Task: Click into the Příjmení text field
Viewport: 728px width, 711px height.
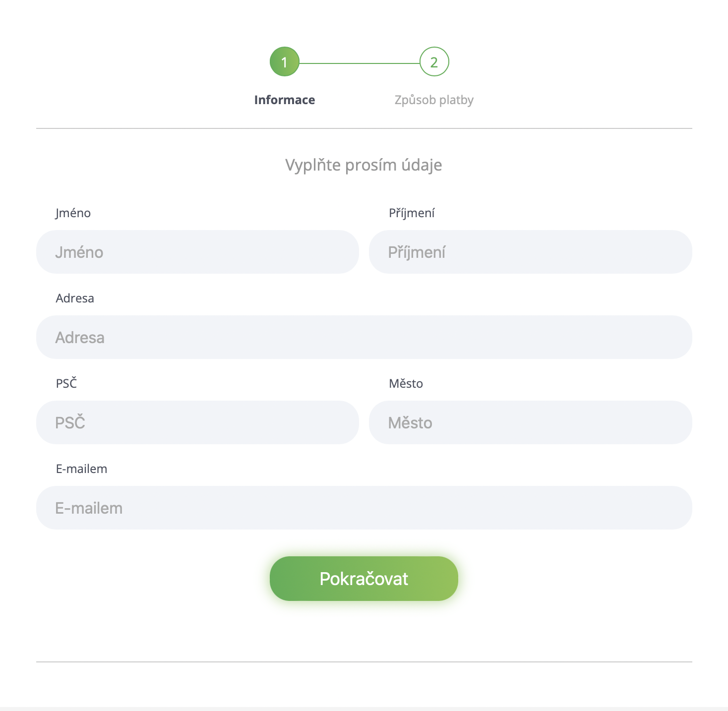Action: point(530,252)
